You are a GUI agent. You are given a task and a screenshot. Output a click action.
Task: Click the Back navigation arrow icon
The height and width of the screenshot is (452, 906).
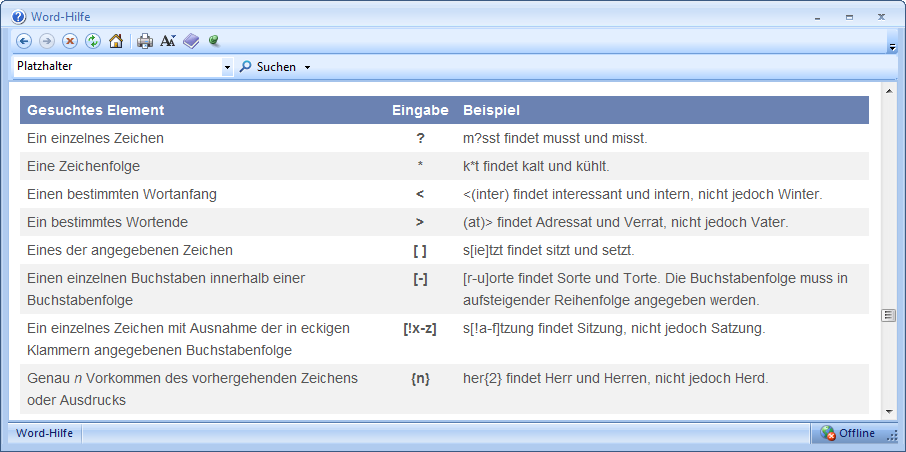coord(24,41)
